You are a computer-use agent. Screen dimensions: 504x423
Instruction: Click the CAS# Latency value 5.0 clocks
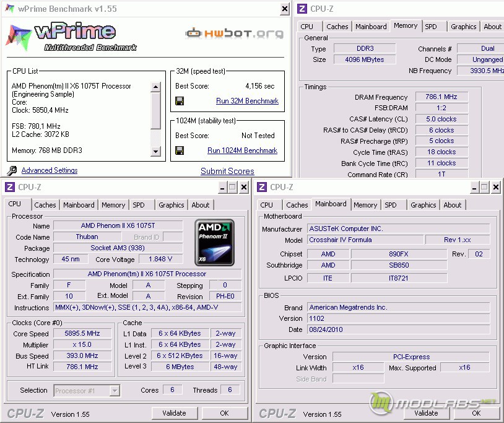pos(441,119)
